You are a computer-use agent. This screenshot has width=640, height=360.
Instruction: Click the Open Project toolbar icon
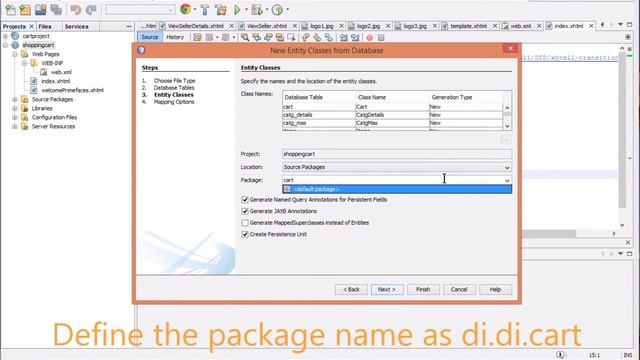click(40, 9)
